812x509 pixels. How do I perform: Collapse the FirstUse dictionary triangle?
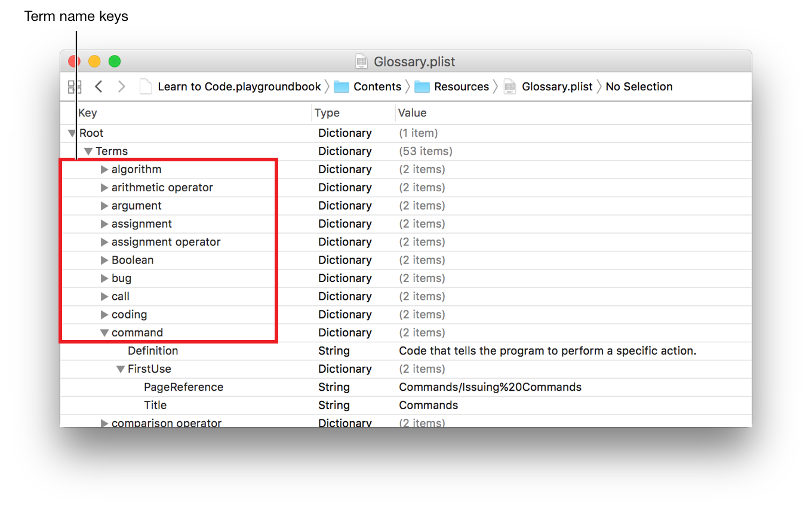coord(120,369)
